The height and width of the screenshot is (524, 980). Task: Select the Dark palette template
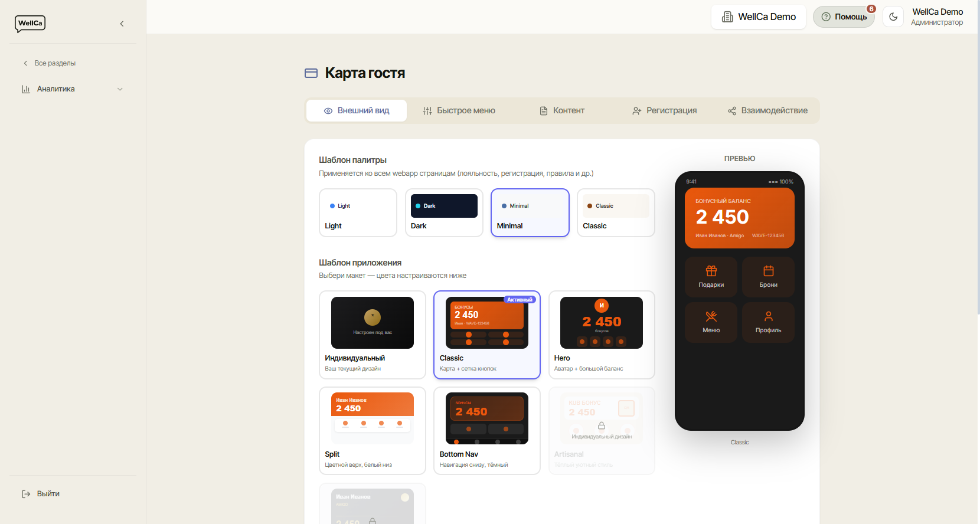click(x=444, y=212)
